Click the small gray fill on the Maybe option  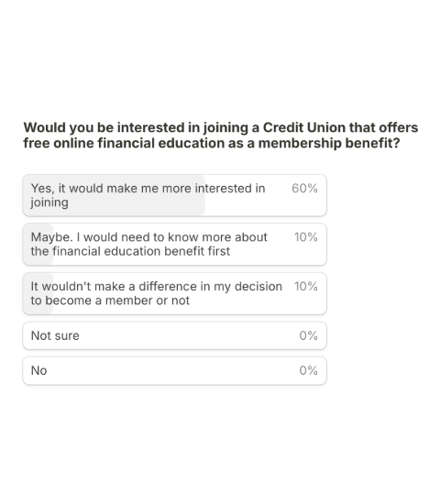(x=38, y=245)
